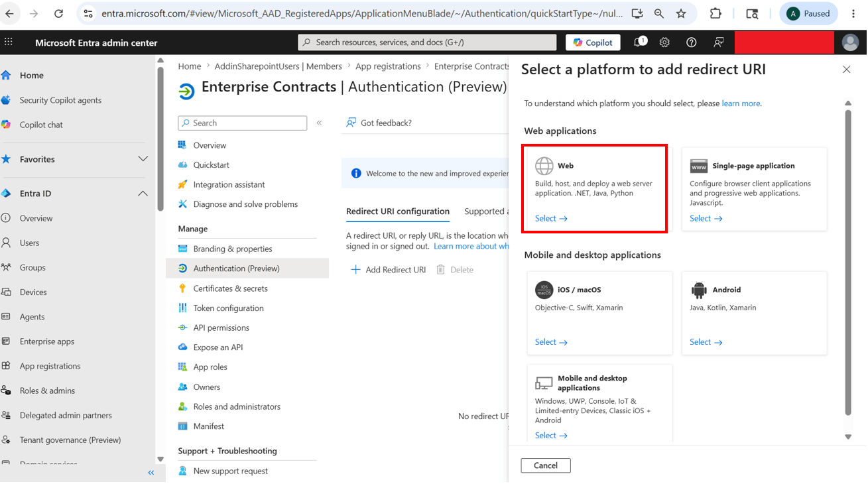868x484 pixels.
Task: Open Tenant governance (Preview)
Action: (70, 440)
